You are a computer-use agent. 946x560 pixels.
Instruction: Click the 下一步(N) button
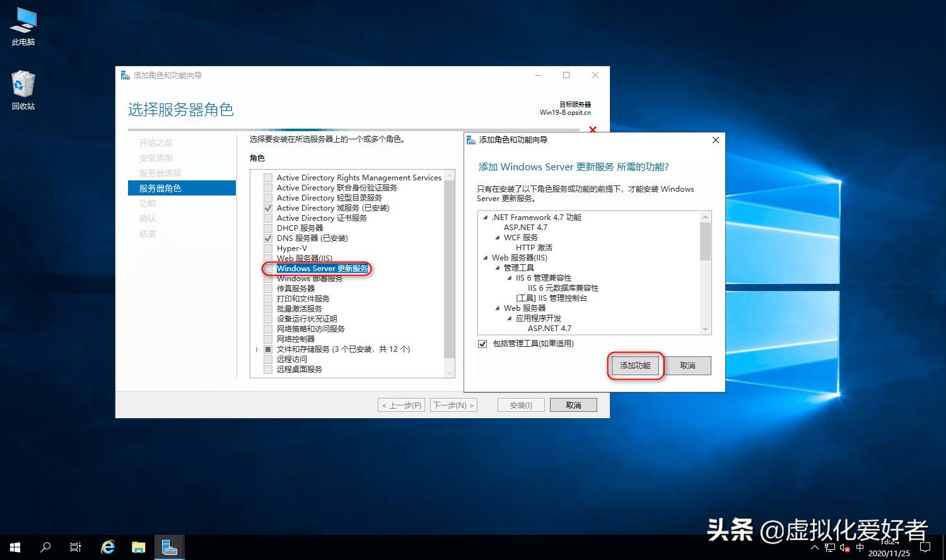point(453,404)
